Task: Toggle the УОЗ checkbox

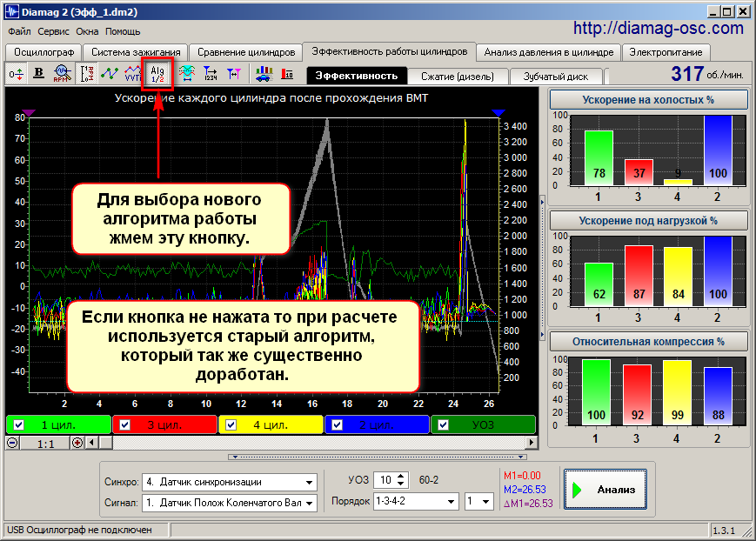Action: click(x=443, y=424)
